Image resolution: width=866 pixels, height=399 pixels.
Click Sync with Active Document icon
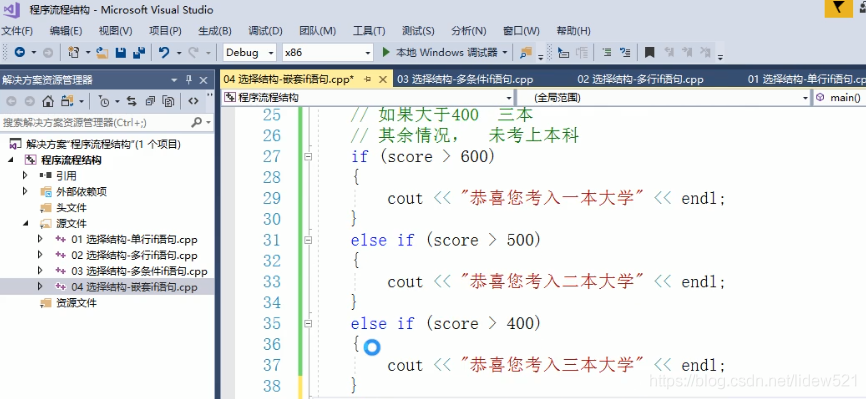[131, 101]
